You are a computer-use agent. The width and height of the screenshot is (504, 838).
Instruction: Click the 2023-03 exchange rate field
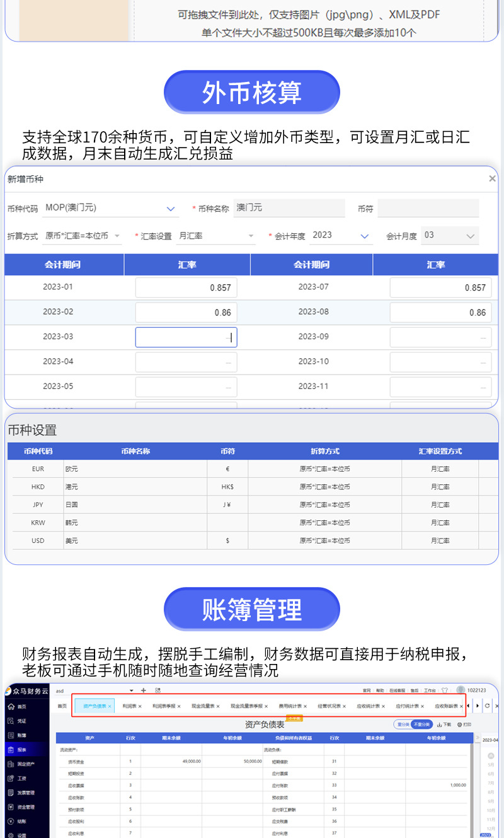coord(186,337)
